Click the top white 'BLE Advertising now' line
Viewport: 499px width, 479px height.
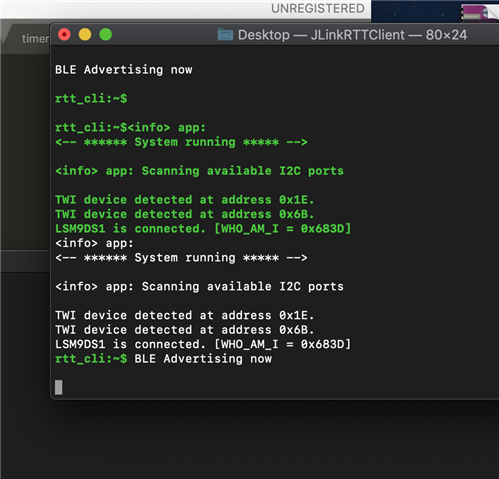(x=124, y=70)
